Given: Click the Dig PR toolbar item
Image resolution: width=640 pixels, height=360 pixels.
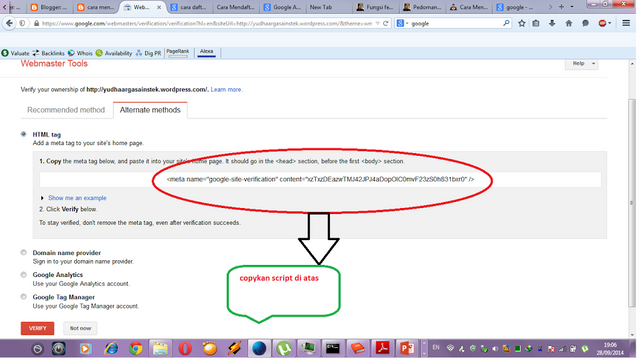Looking at the screenshot, I should pos(149,53).
